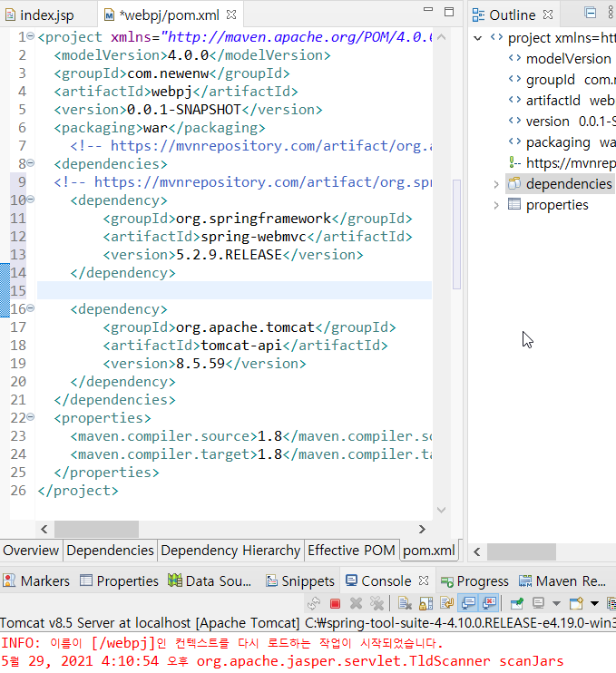Open the Dependencies tab of POM editor
Screen dimensions: 616x673
point(111,551)
